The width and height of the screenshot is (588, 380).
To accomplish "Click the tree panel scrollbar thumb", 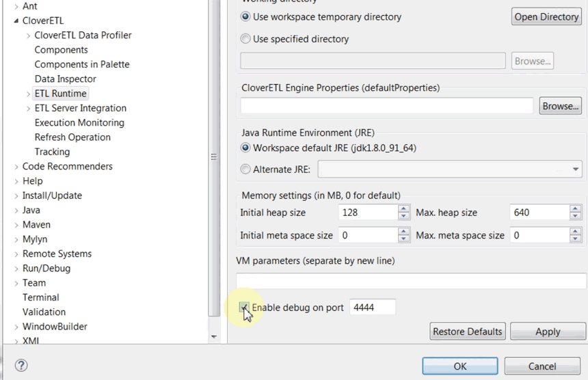I will coord(214,157).
